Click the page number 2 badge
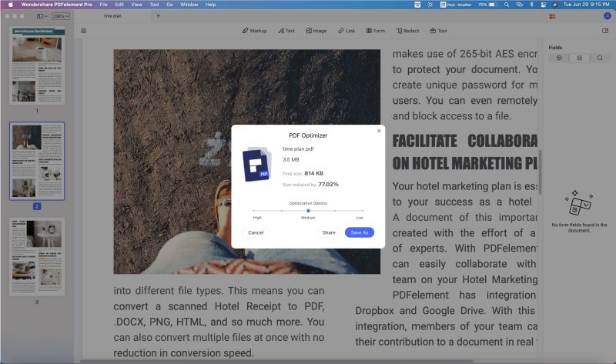The width and height of the screenshot is (616, 364). [36, 206]
